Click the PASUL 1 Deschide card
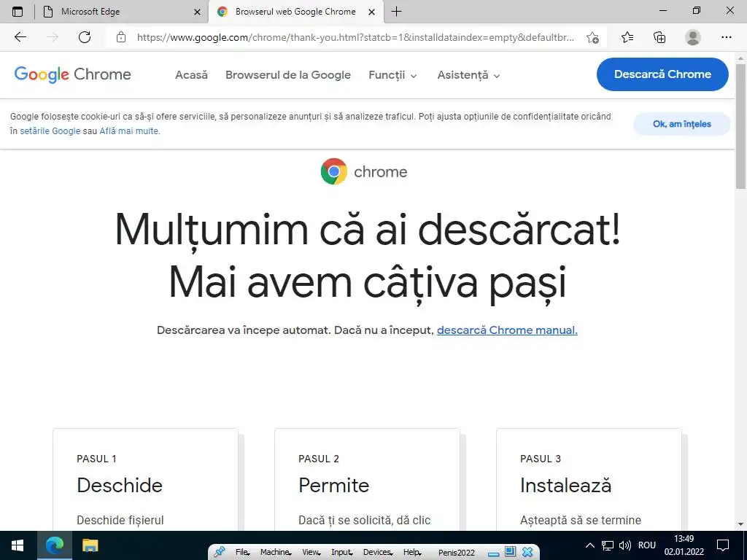This screenshot has height=560, width=747. (x=145, y=480)
